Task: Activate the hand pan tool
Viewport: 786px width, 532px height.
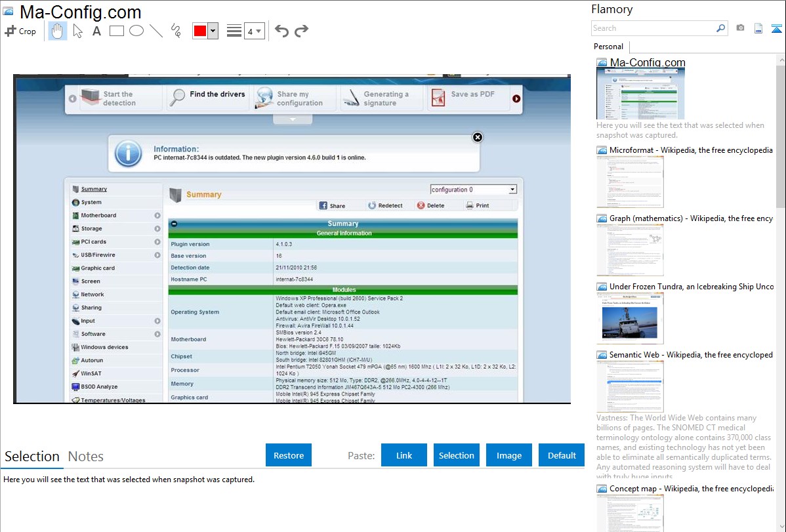Action: tap(58, 31)
